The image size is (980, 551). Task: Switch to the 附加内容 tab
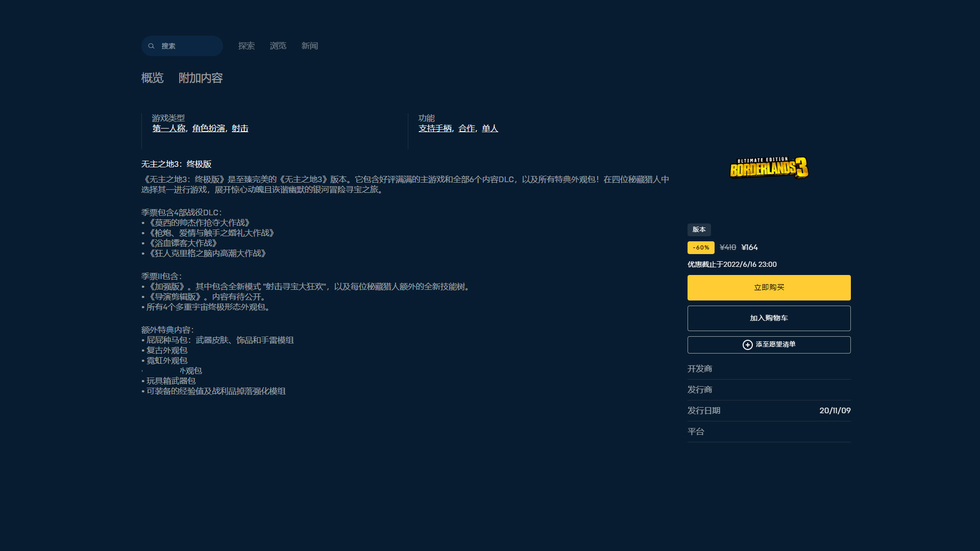(x=201, y=78)
